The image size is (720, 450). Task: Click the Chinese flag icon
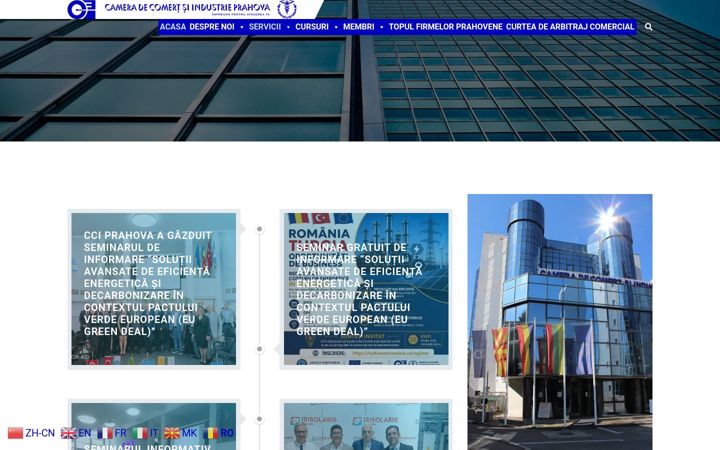pos(15,433)
